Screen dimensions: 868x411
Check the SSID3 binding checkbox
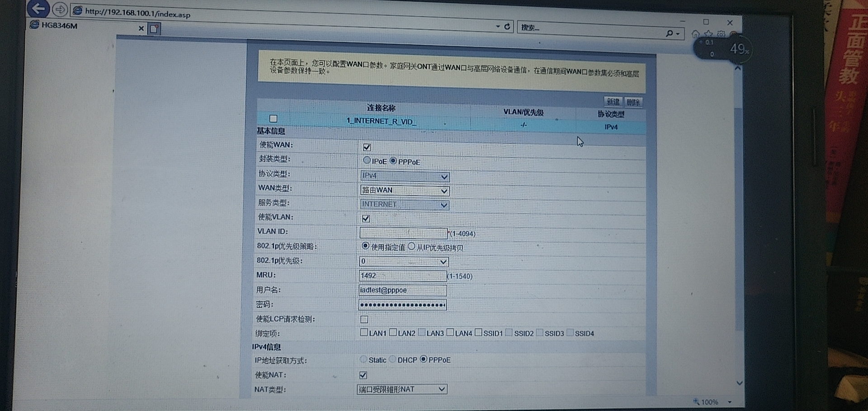(539, 333)
